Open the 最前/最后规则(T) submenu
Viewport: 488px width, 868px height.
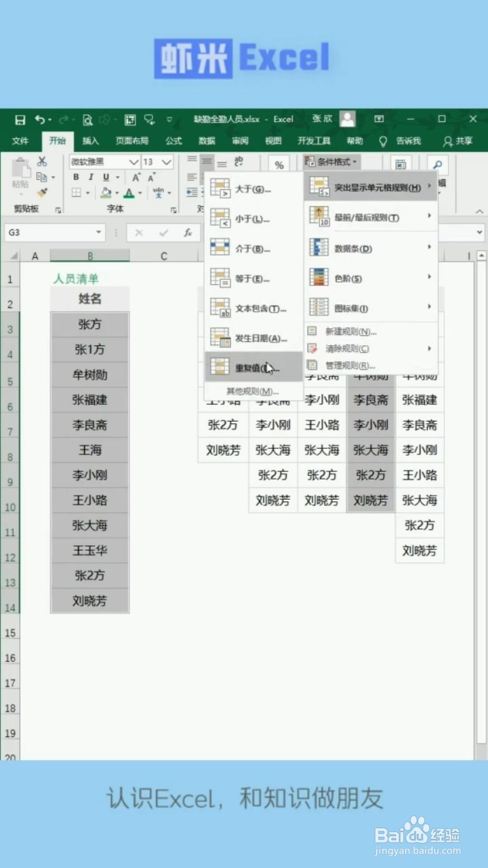(x=371, y=217)
